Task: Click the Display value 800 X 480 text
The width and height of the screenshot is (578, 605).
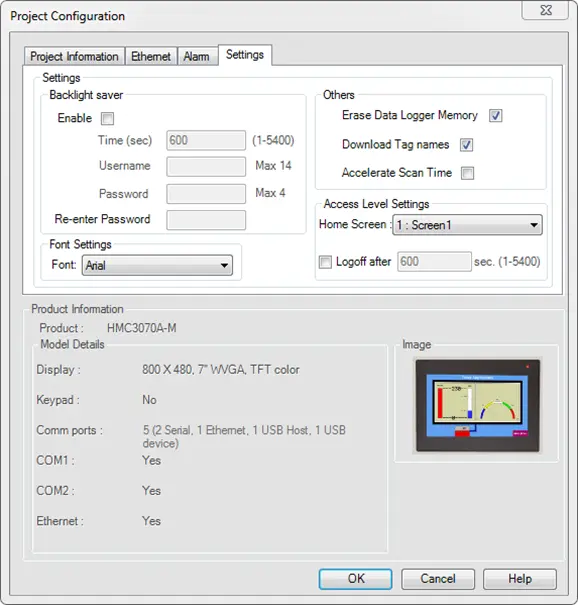Action: (220, 370)
